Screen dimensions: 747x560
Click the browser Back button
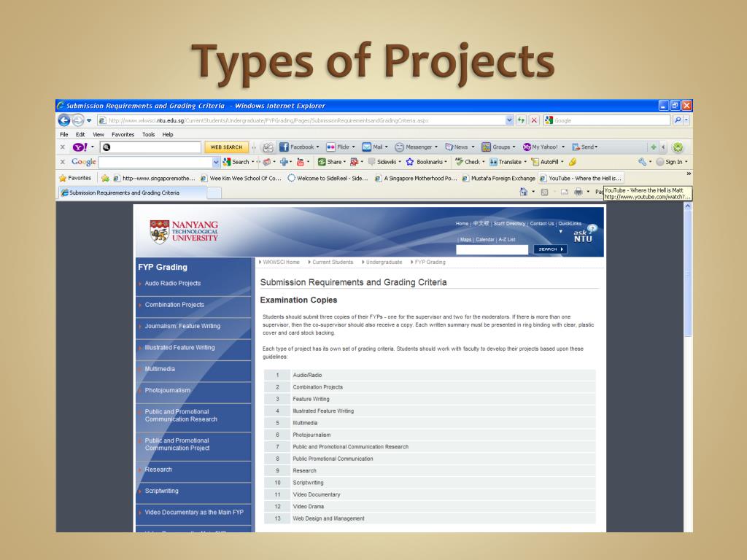64,120
